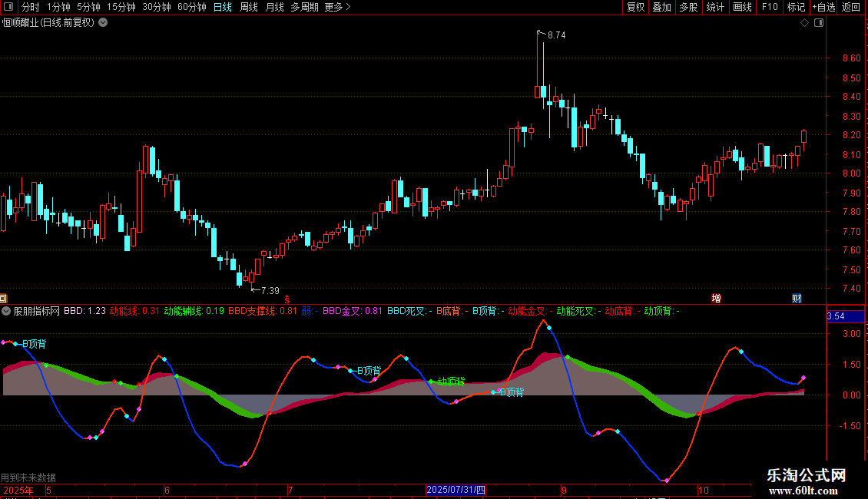The width and height of the screenshot is (868, 499).
Task: Click the 3.54 value box on indicator axis
Action: [x=845, y=316]
